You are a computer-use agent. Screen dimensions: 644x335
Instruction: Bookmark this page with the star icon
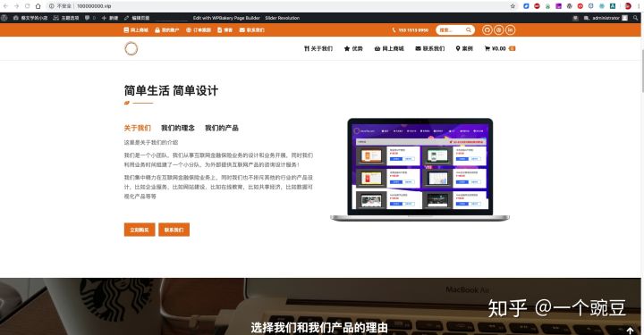click(x=513, y=6)
